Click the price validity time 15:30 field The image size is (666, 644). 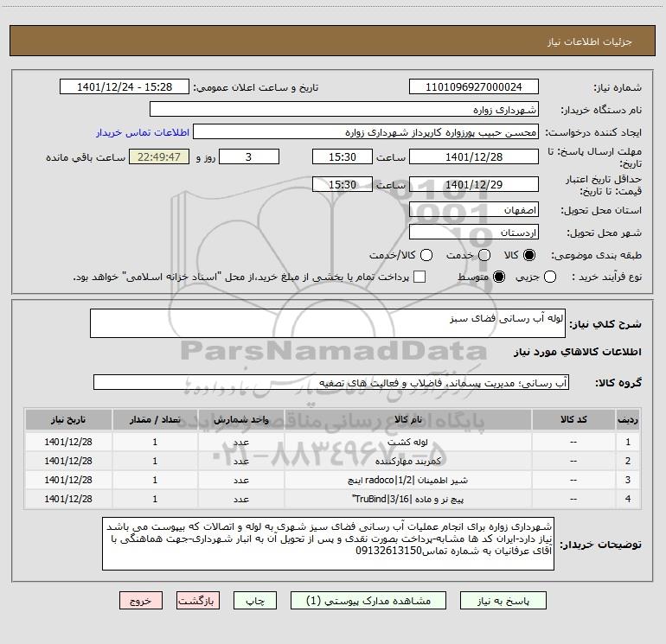[343, 184]
